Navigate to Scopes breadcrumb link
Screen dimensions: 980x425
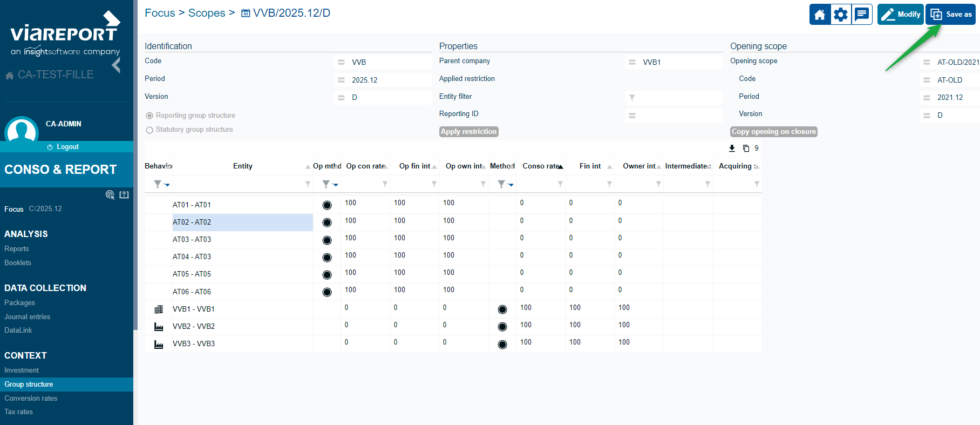[x=207, y=13]
